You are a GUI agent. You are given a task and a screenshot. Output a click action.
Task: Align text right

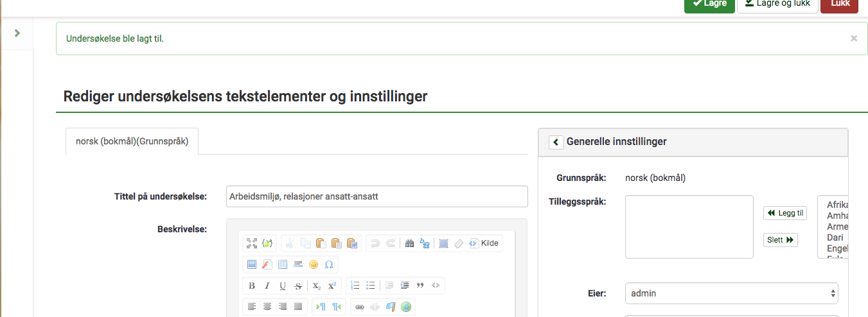pyautogui.click(x=283, y=307)
